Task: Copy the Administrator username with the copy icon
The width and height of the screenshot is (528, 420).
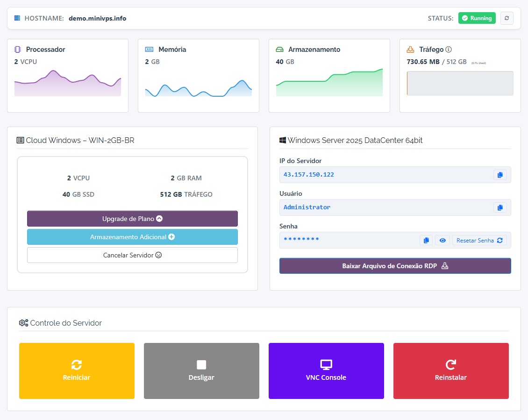Action: point(500,207)
